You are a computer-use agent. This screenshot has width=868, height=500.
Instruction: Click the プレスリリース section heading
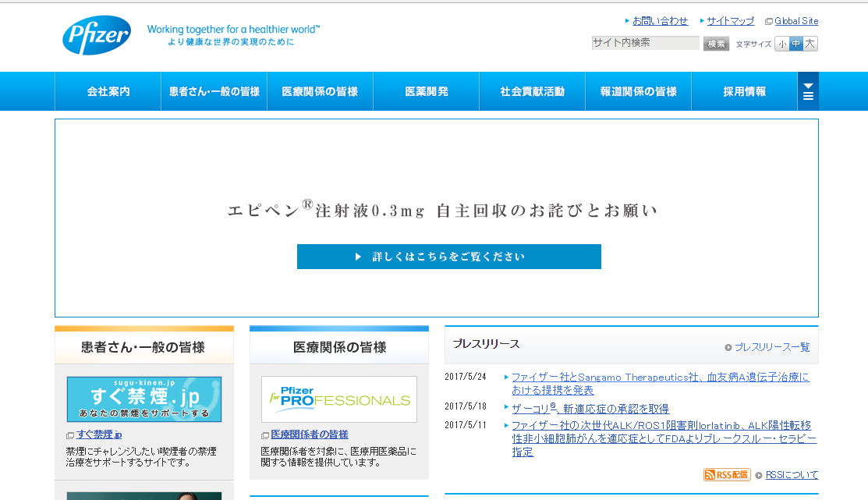(x=486, y=344)
